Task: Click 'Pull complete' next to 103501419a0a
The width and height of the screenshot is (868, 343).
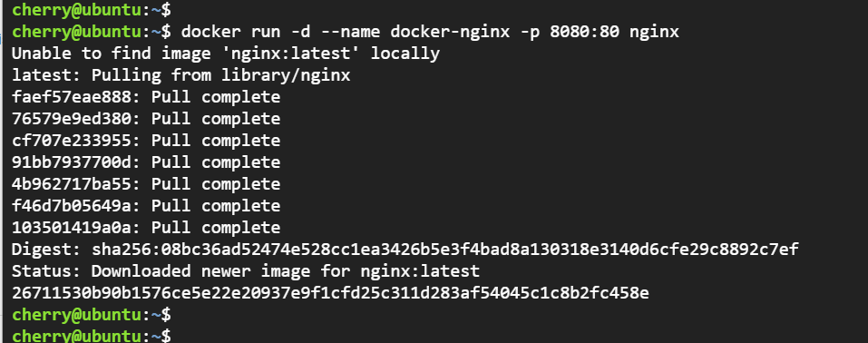Action: pyautogui.click(x=216, y=227)
